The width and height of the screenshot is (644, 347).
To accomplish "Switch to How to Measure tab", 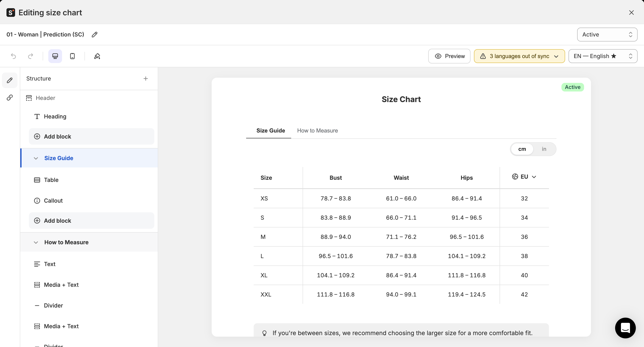I will (x=317, y=130).
